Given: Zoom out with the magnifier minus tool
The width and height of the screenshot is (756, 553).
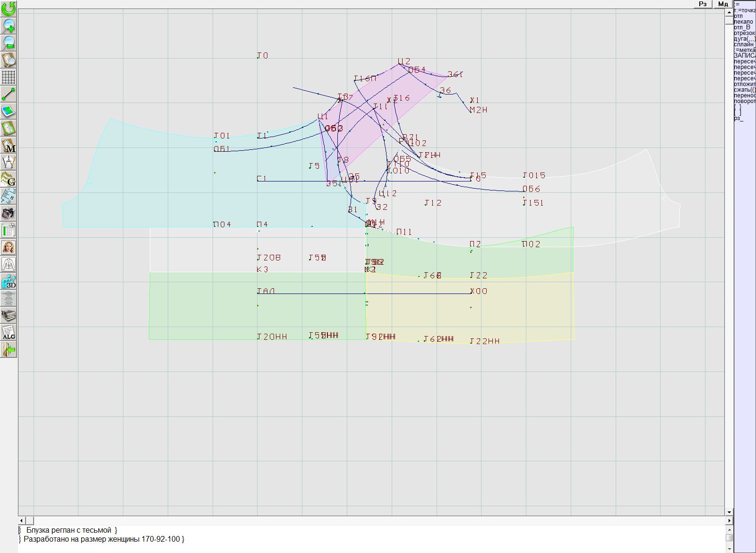Looking at the screenshot, I should pos(9,43).
